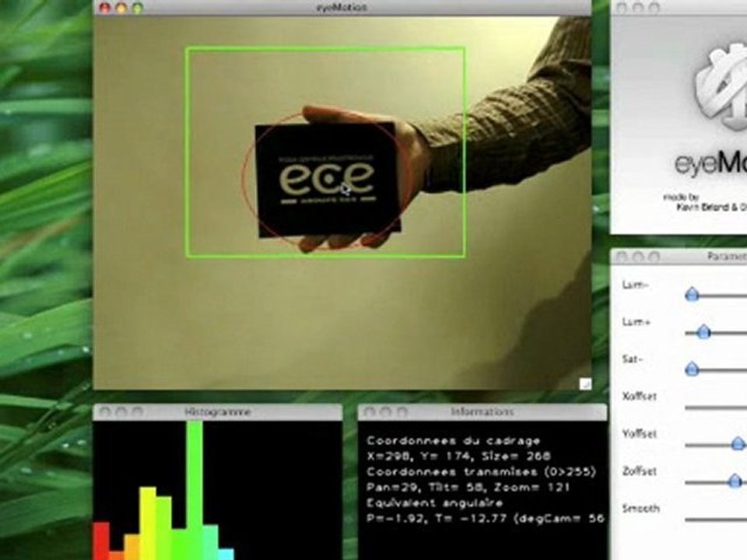Close the eyeMotion video window
The height and width of the screenshot is (560, 747).
(105, 8)
